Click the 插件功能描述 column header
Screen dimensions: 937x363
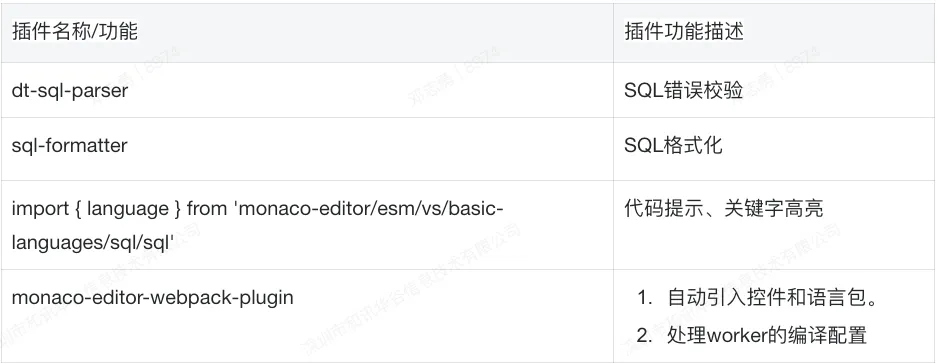[684, 31]
